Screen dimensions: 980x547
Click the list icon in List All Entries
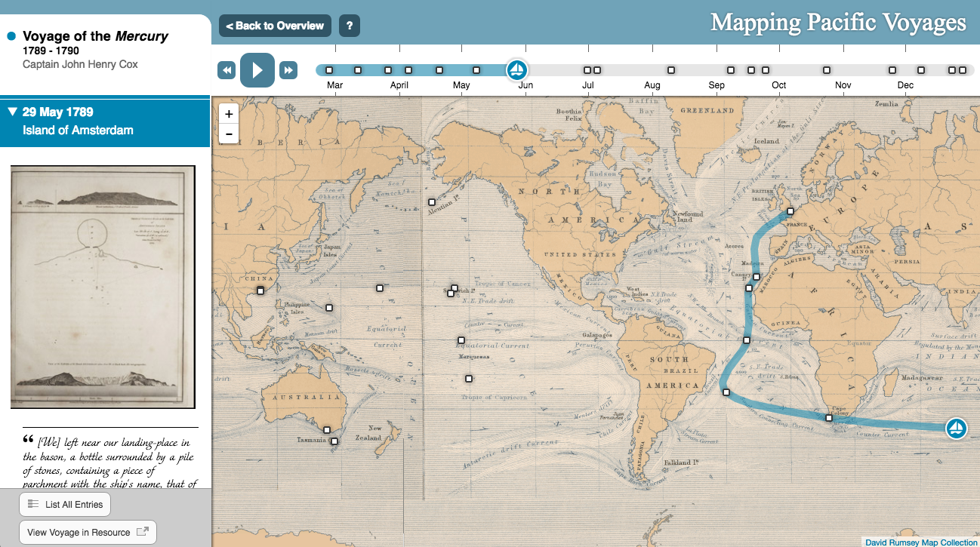point(33,505)
